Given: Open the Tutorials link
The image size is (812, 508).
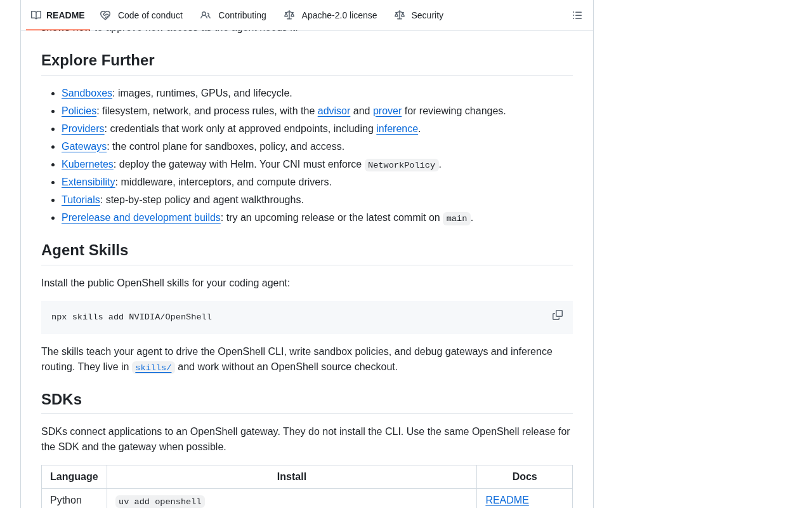Looking at the screenshot, I should pyautogui.click(x=81, y=199).
